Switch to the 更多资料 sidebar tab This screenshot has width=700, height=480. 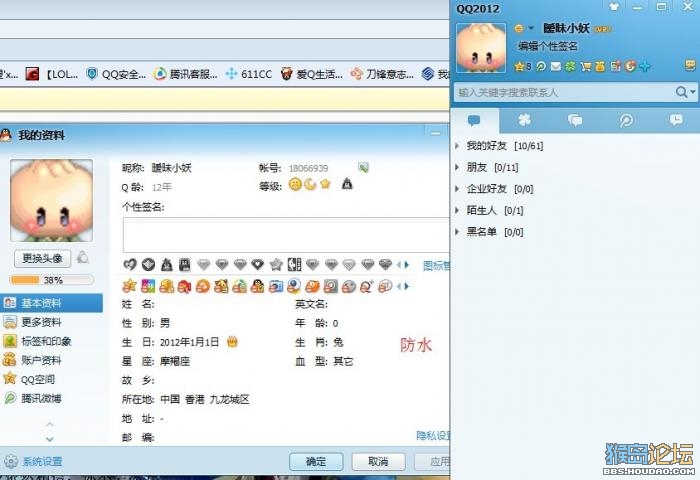pyautogui.click(x=51, y=321)
